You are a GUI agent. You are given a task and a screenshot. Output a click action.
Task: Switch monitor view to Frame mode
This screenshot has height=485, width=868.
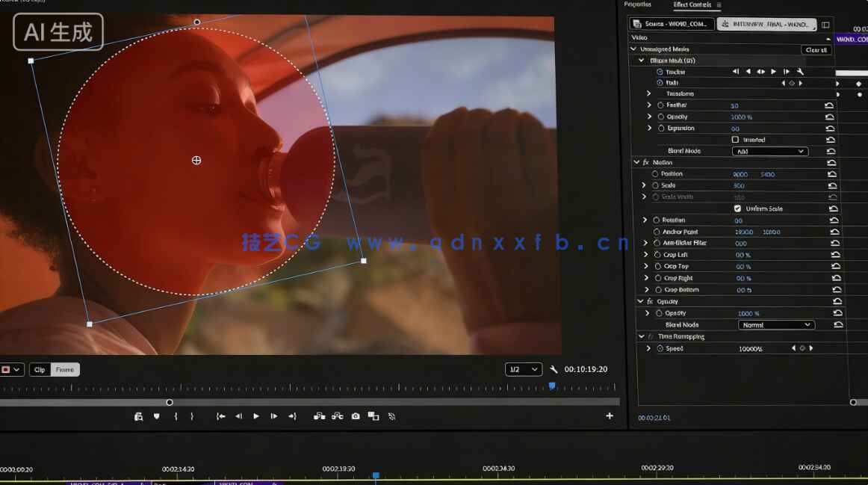pyautogui.click(x=65, y=368)
